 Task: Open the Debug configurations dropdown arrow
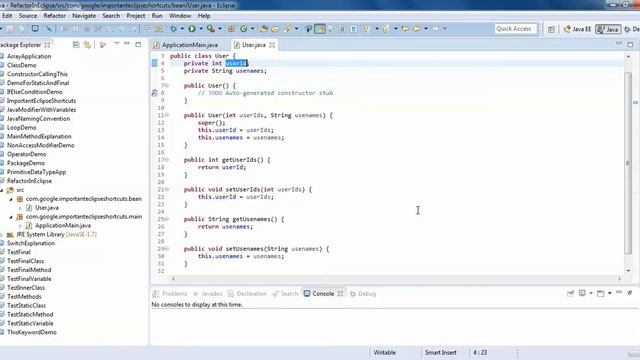182,29
